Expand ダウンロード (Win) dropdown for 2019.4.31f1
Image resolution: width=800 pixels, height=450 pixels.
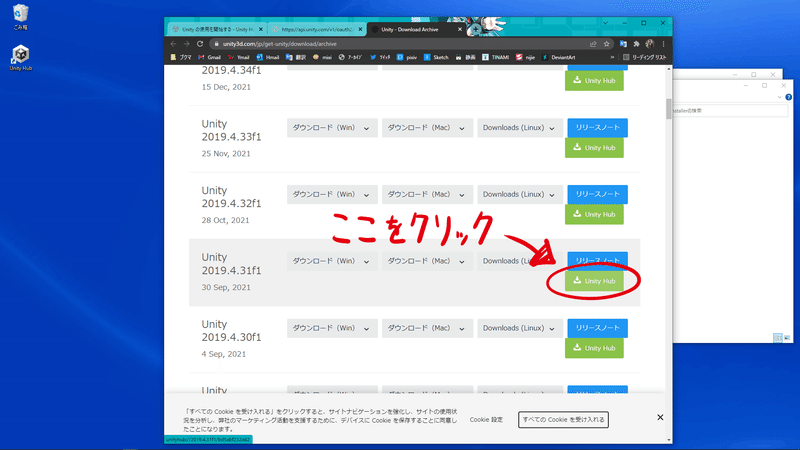coord(332,261)
